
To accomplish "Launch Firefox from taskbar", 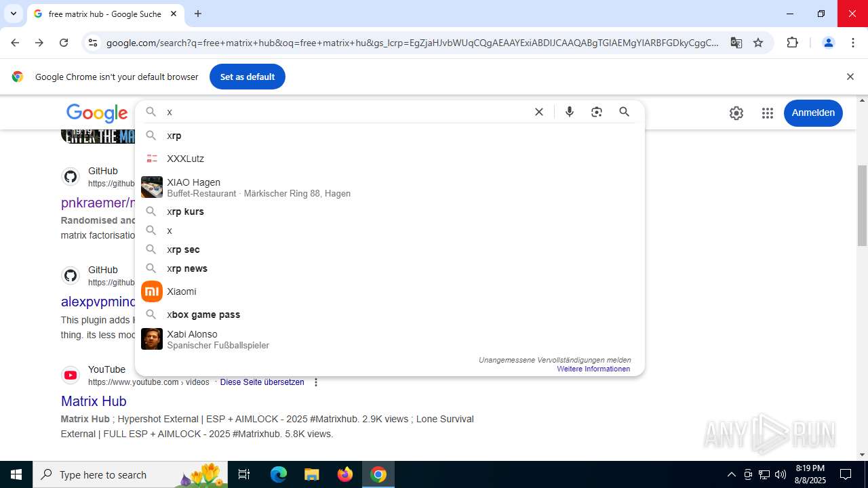I will tap(345, 474).
